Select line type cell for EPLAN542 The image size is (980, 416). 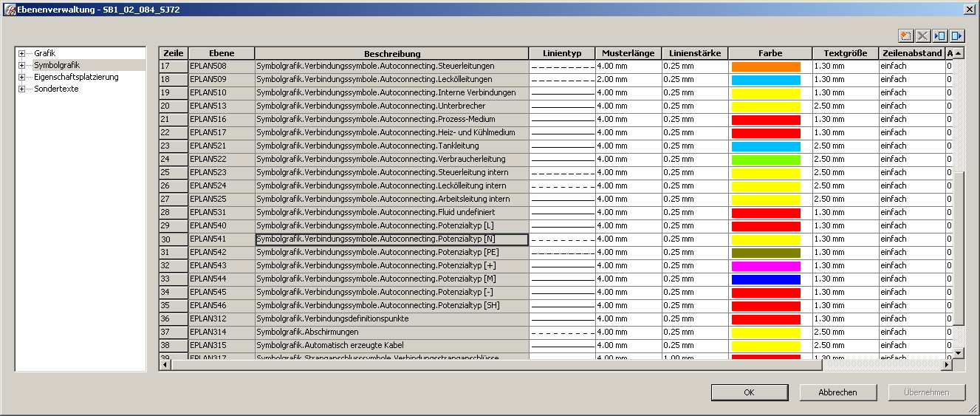[x=562, y=253]
